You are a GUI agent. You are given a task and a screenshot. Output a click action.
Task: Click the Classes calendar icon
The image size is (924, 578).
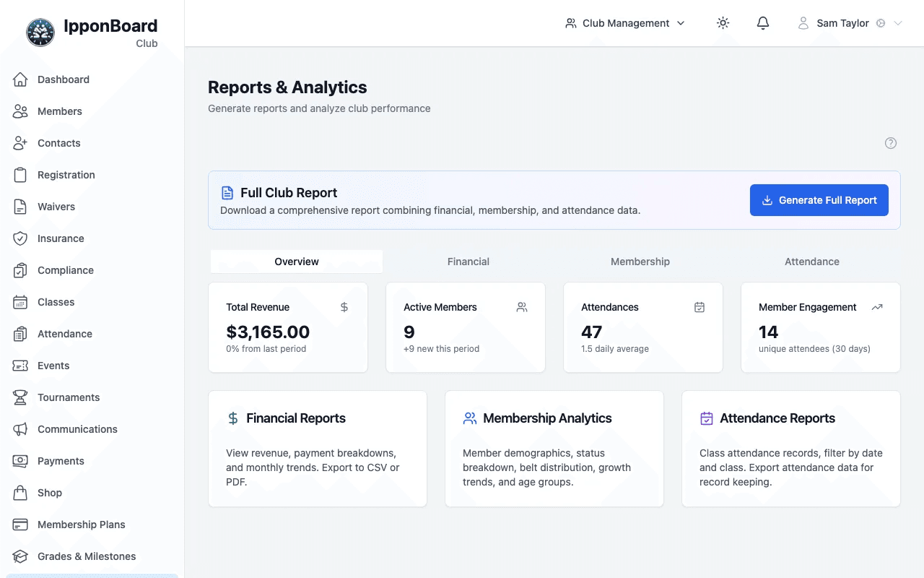coord(20,302)
